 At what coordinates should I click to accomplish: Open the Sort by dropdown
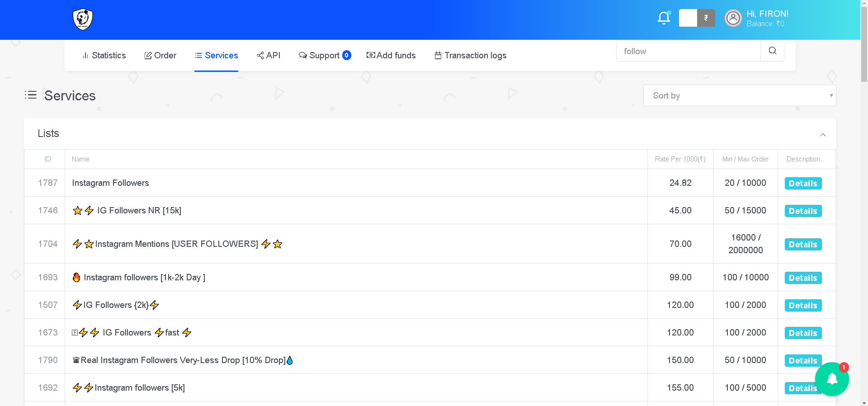pyautogui.click(x=739, y=95)
